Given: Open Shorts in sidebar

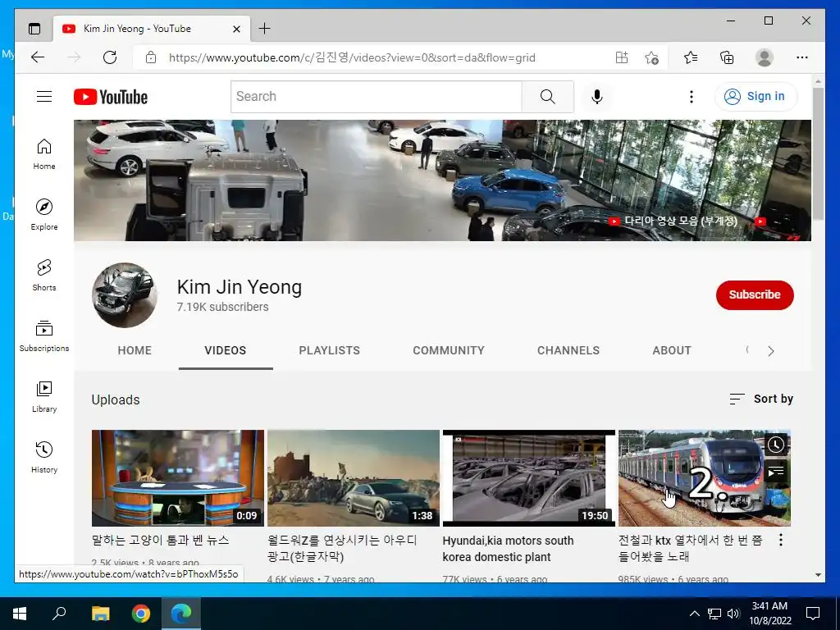Looking at the screenshot, I should [44, 276].
